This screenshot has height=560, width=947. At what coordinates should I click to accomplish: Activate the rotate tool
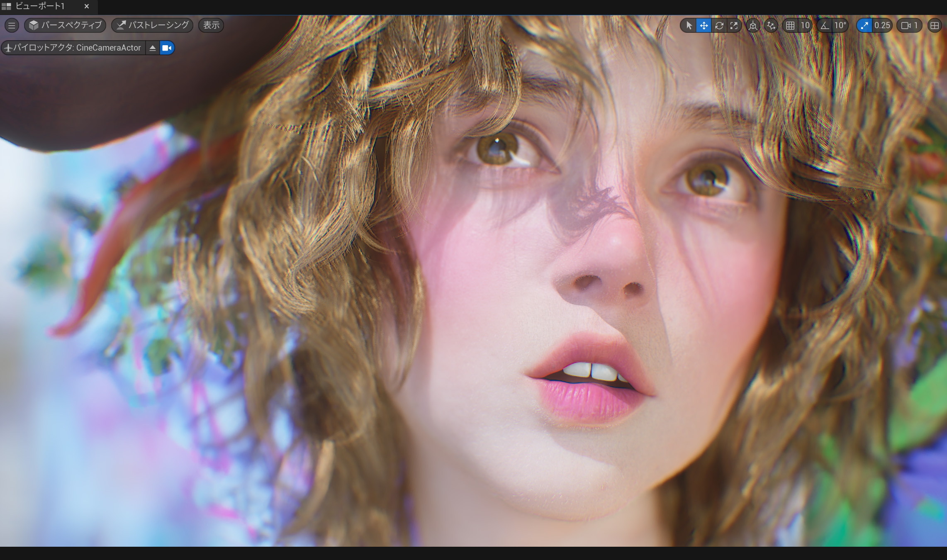tap(719, 26)
